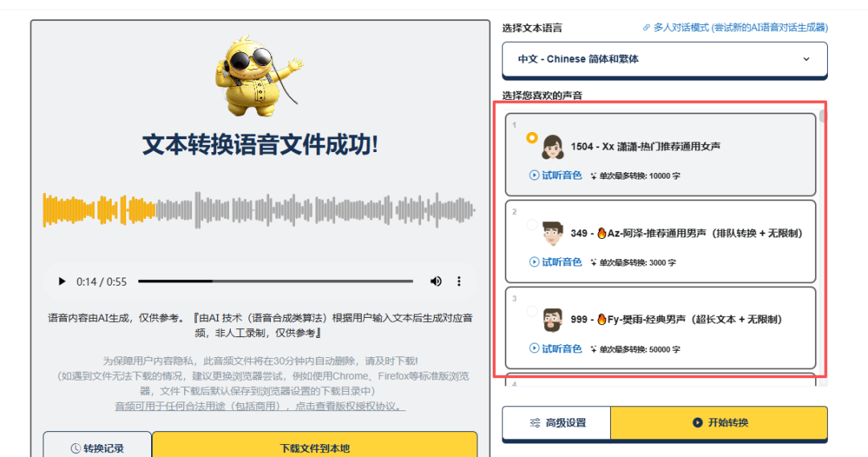Image resolution: width=868 pixels, height=457 pixels.
Task: Start conversion with 开始转换 button
Action: coord(719,423)
